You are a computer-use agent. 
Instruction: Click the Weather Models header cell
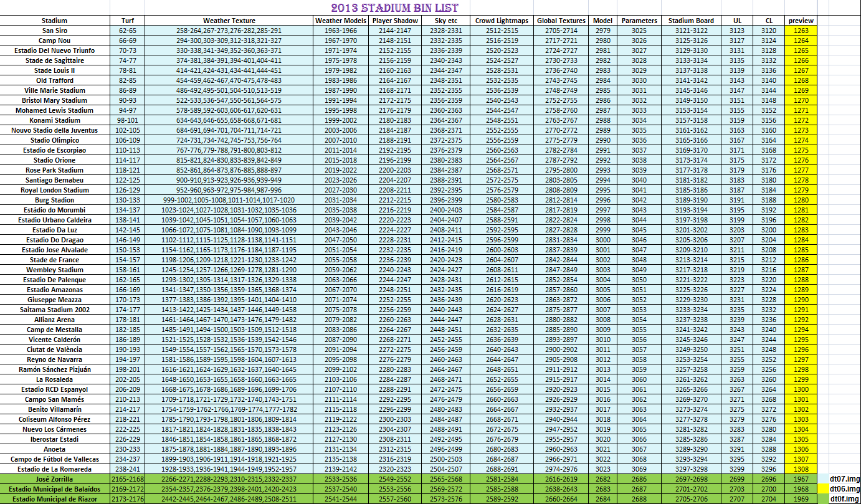click(x=341, y=21)
